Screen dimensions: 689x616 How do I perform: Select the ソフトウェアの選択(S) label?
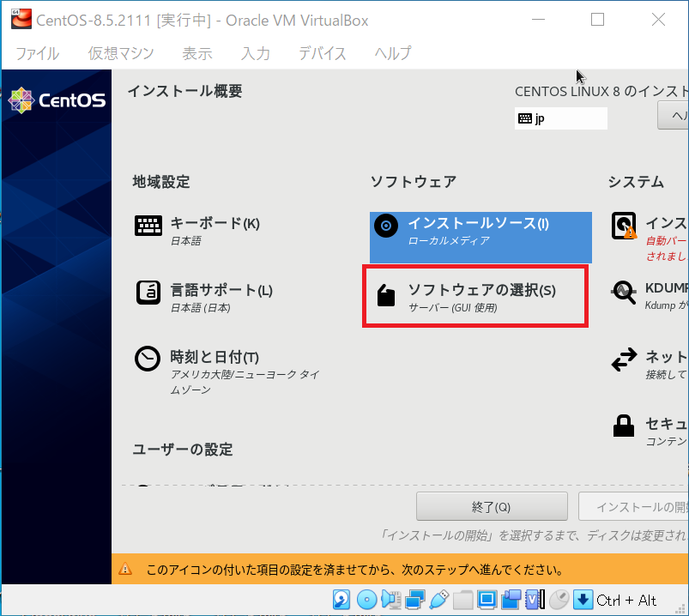click(482, 290)
